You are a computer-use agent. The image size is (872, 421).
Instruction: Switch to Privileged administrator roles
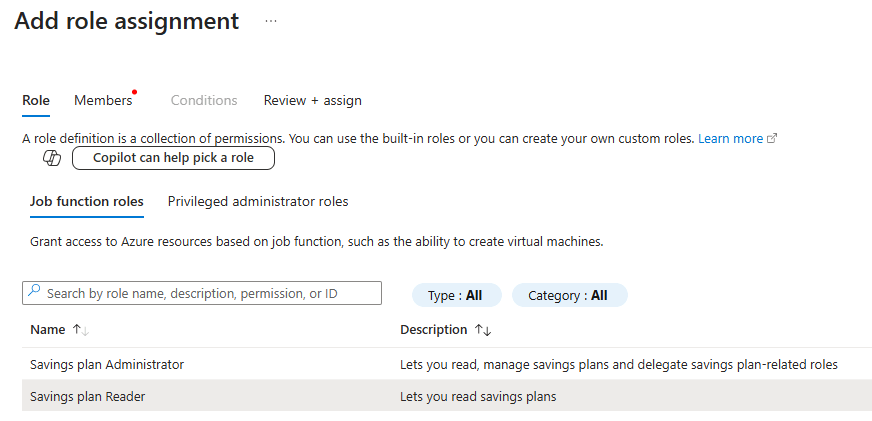tap(258, 201)
